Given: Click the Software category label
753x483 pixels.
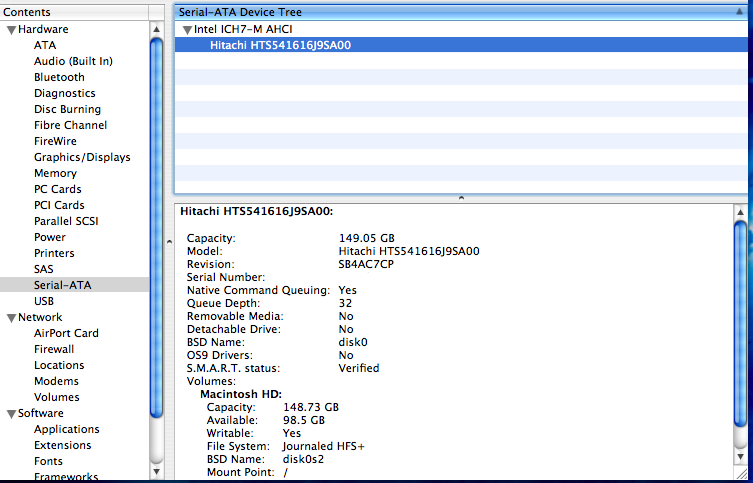Looking at the screenshot, I should click(x=41, y=413).
